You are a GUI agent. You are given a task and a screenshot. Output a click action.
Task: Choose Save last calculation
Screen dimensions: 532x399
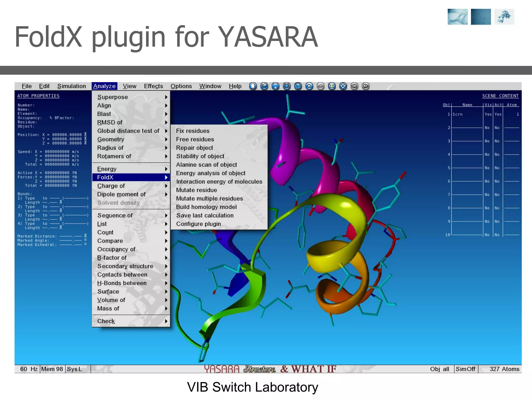(x=205, y=215)
